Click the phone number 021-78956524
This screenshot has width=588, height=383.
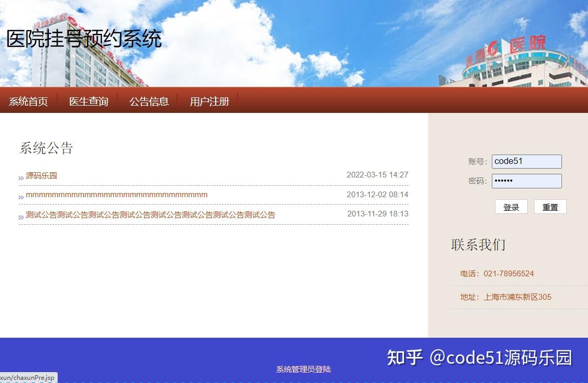[508, 273]
